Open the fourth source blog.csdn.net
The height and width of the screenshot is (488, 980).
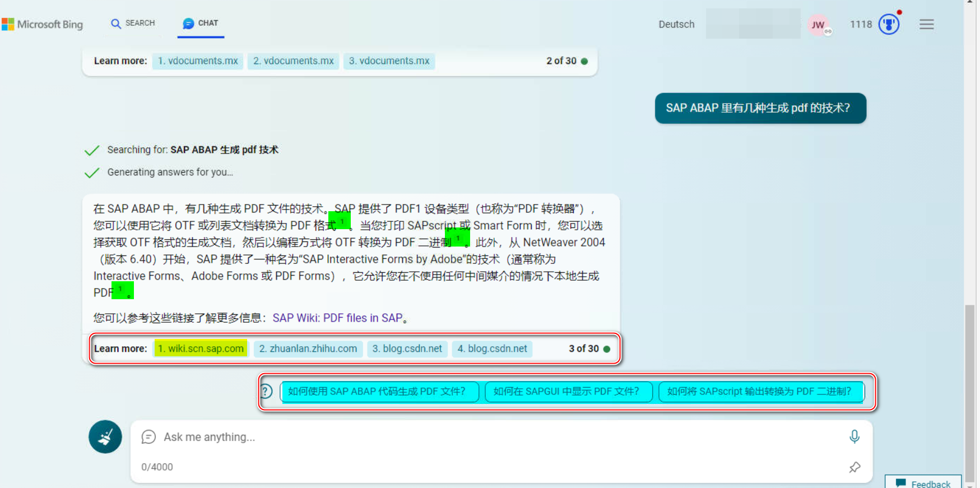493,348
